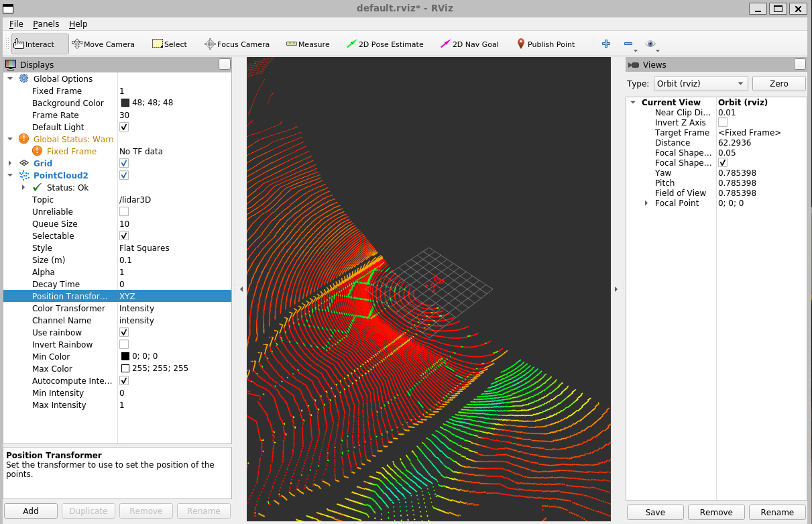
Task: Activate the Move Camera tool
Action: point(103,44)
